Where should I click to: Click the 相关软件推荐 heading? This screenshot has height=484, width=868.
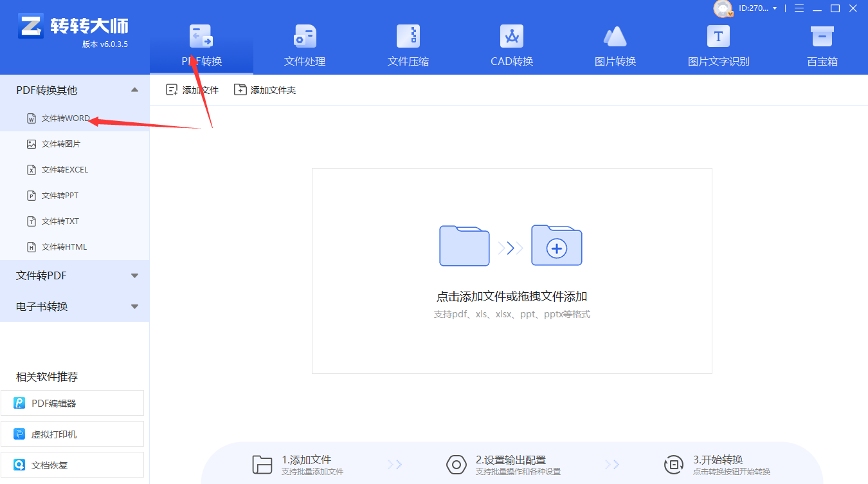(x=47, y=377)
